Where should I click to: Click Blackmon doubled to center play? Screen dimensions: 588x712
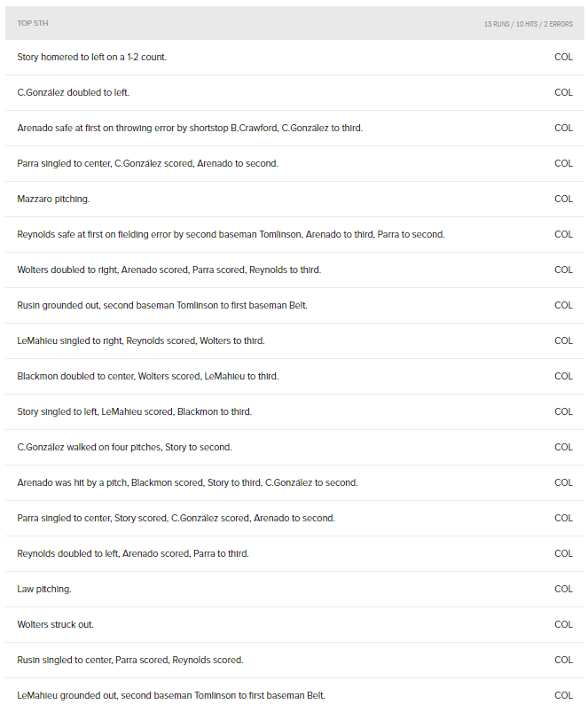(147, 376)
